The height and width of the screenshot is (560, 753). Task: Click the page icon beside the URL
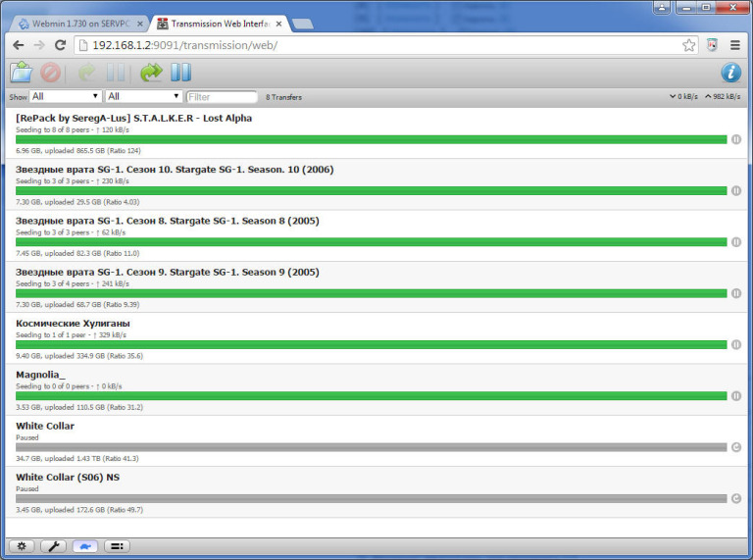point(83,45)
